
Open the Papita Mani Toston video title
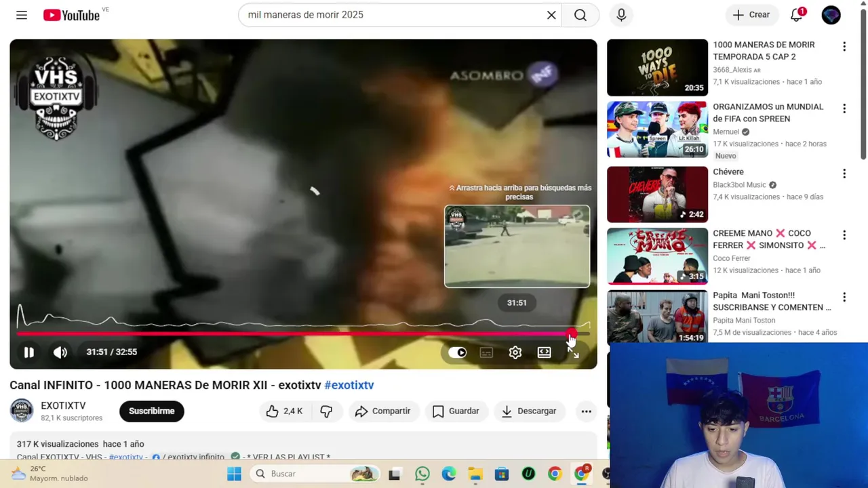772,301
